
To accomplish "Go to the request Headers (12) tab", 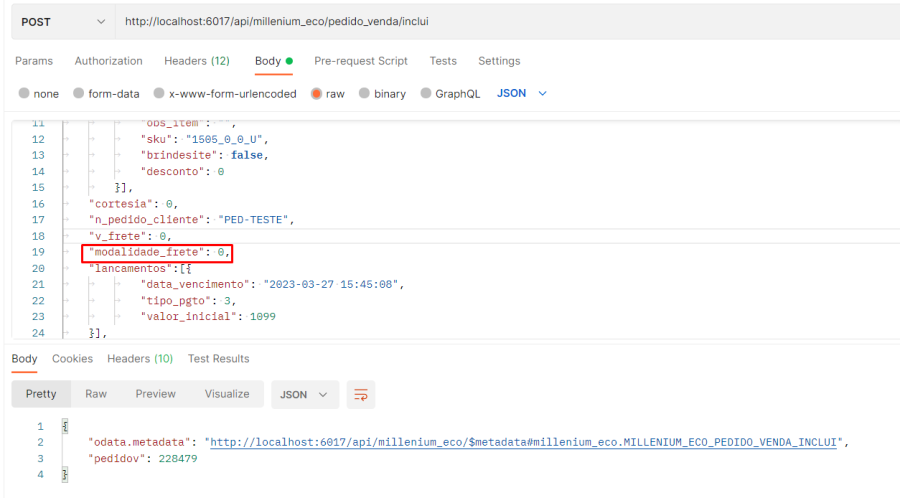I will point(196,61).
